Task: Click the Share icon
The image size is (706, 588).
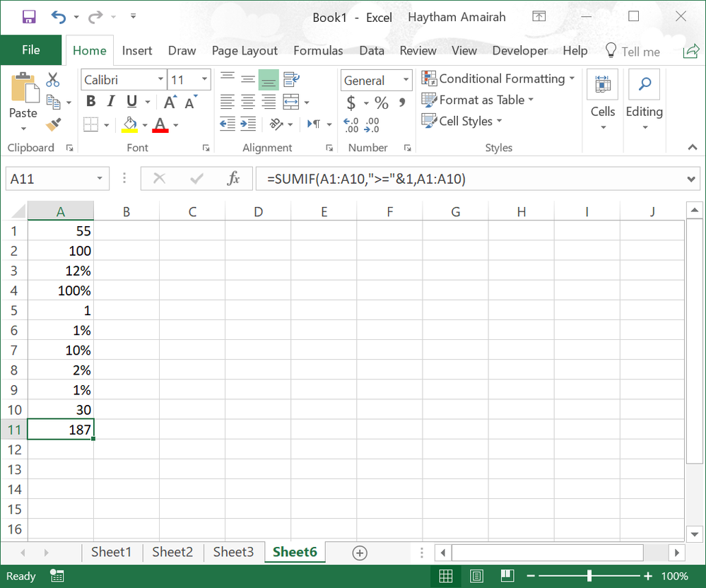Action: (691, 51)
